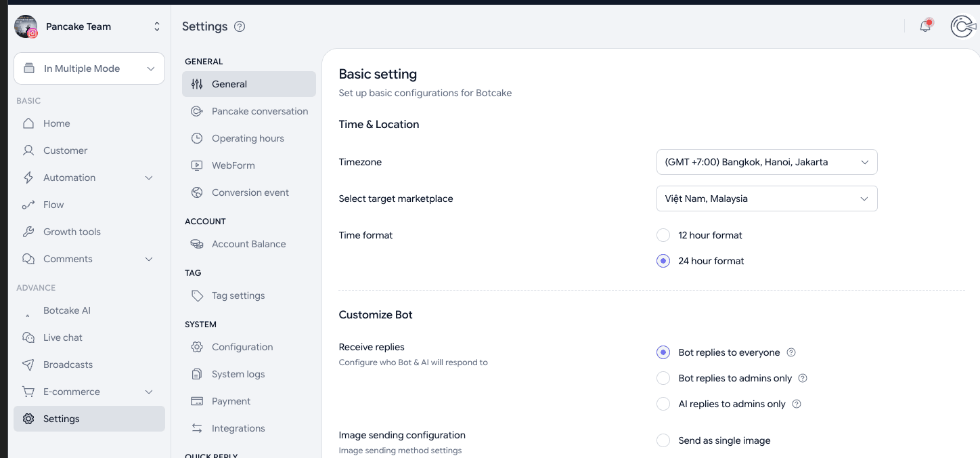Go to Account Balance page
This screenshot has width=980, height=458.
click(249, 244)
